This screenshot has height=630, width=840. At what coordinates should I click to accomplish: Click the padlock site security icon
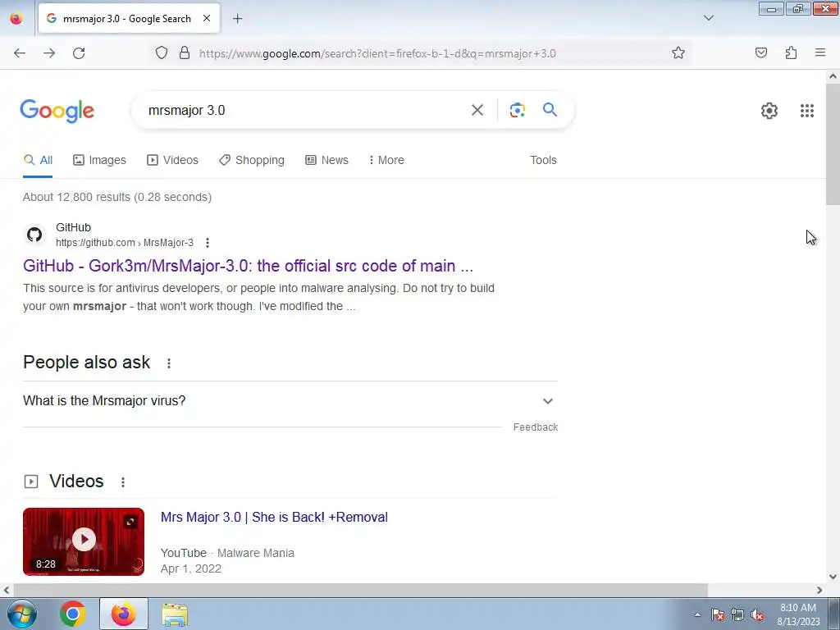click(x=185, y=53)
